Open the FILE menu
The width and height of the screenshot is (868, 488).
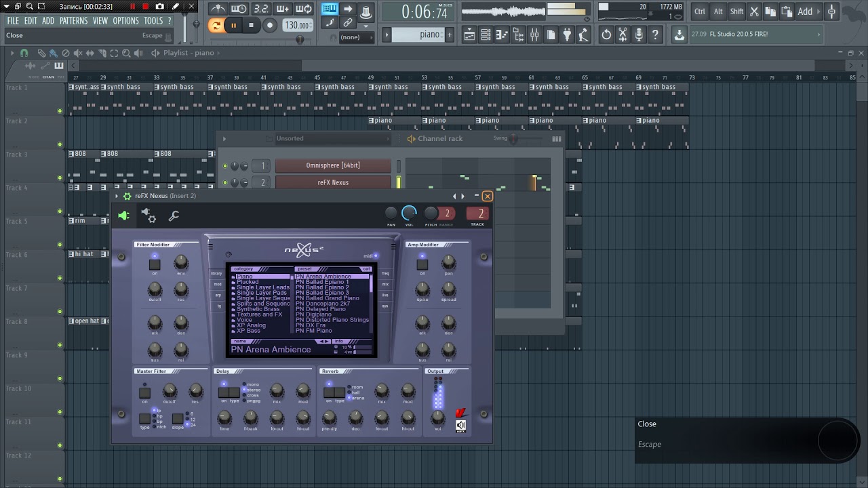tap(13, 21)
